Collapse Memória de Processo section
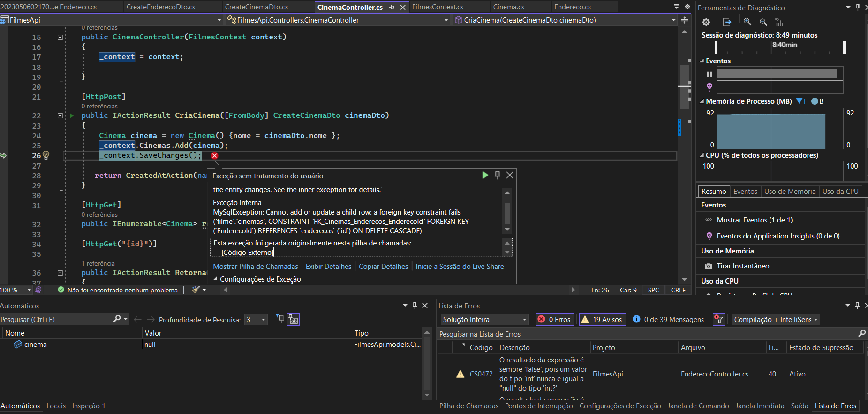The width and height of the screenshot is (868, 414). pos(702,101)
